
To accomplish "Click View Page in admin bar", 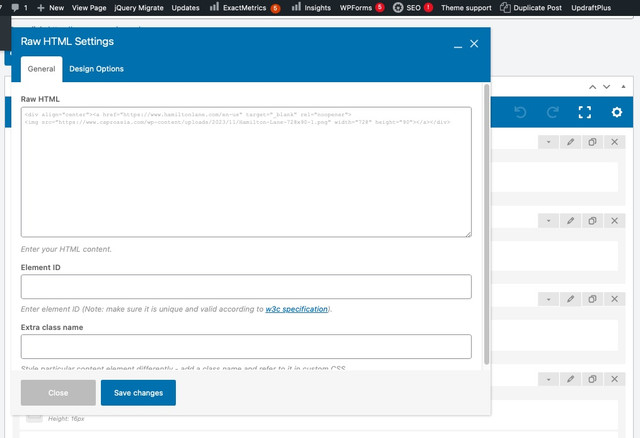I will pos(89,7).
